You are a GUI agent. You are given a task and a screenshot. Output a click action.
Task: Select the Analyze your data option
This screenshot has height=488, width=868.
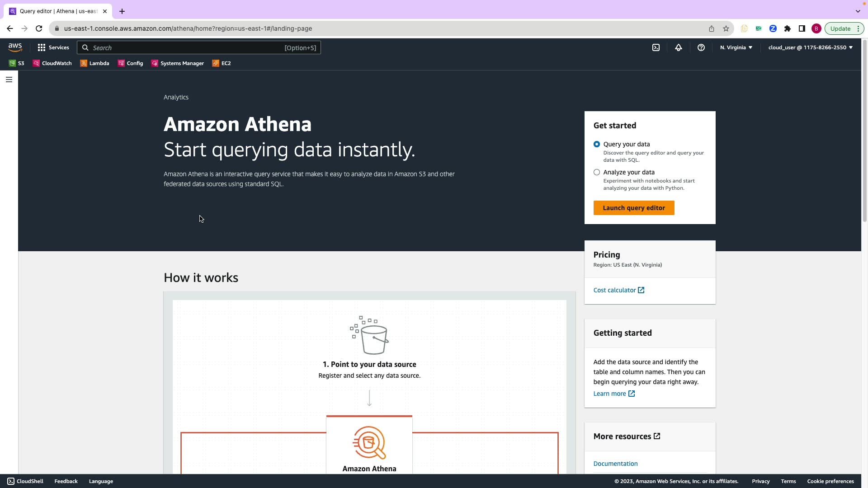tap(597, 172)
